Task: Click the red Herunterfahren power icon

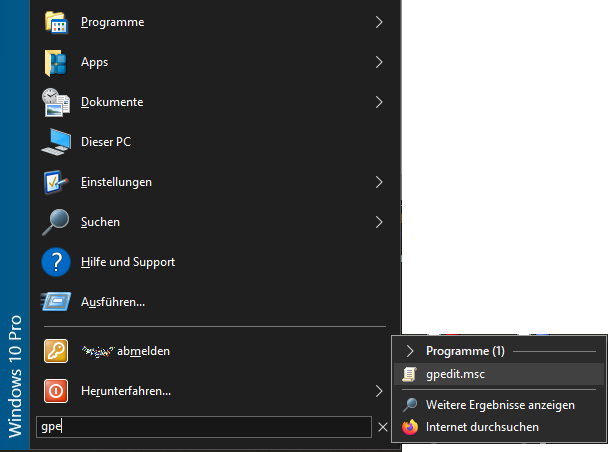Action: point(56,391)
